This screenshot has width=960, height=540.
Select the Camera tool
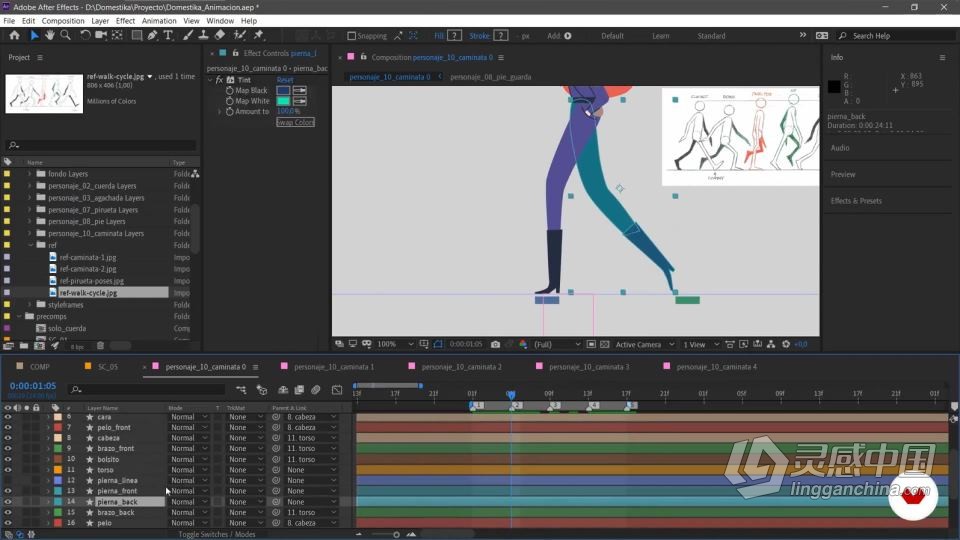(101, 36)
